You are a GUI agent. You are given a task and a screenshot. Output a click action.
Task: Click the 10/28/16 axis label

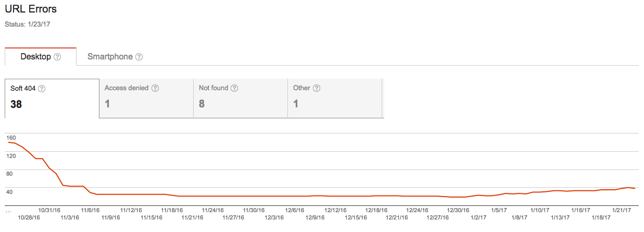[29, 217]
